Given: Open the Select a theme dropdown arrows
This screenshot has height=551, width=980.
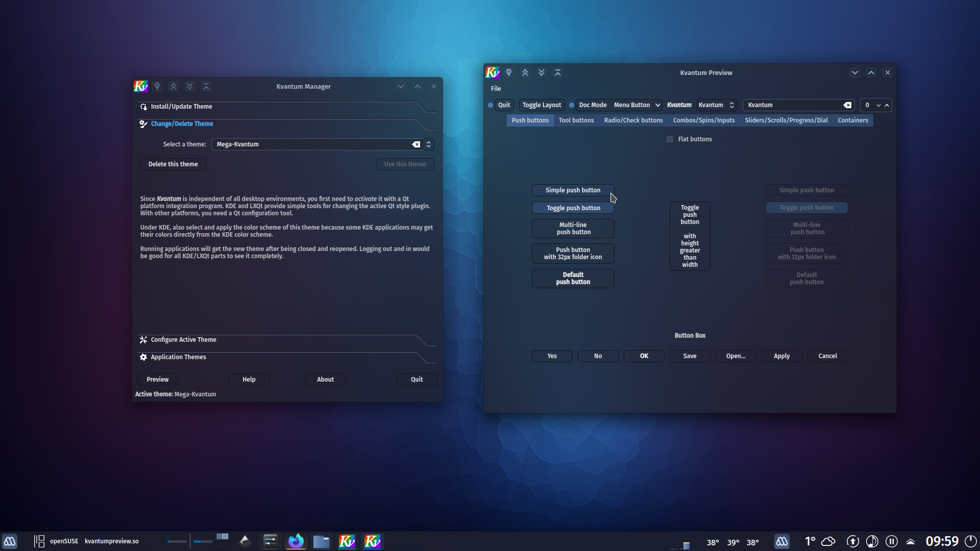Looking at the screenshot, I should (x=429, y=144).
